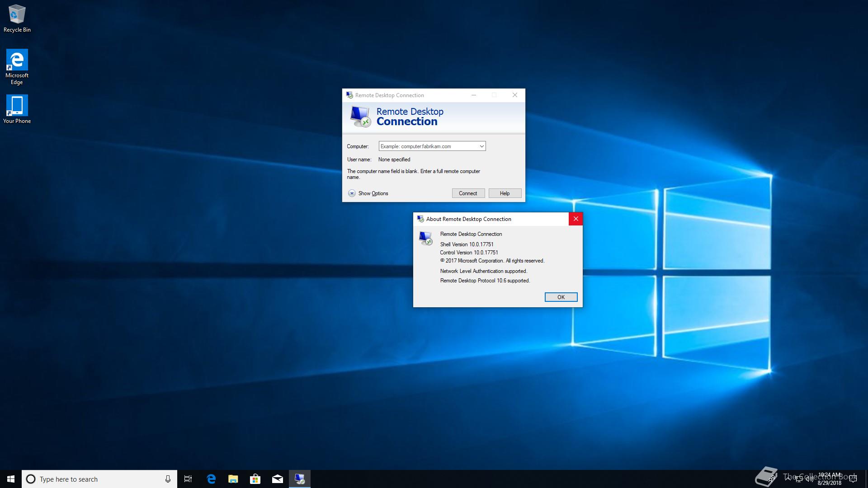Click the large Remote Desktop Connection banner icon
The height and width of the screenshot is (488, 868).
pyautogui.click(x=360, y=117)
